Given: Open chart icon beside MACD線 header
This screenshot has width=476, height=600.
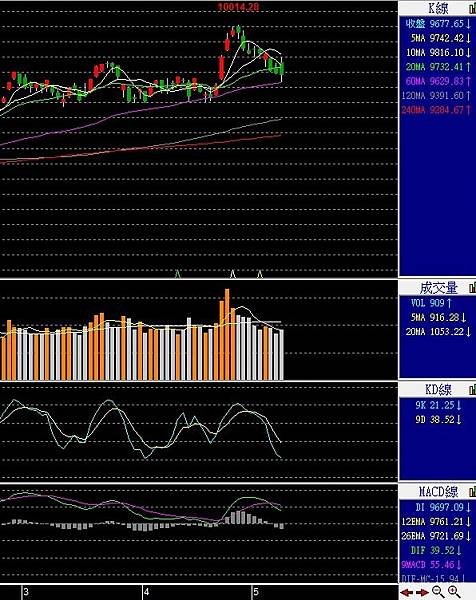Looking at the screenshot, I should [x=472, y=491].
